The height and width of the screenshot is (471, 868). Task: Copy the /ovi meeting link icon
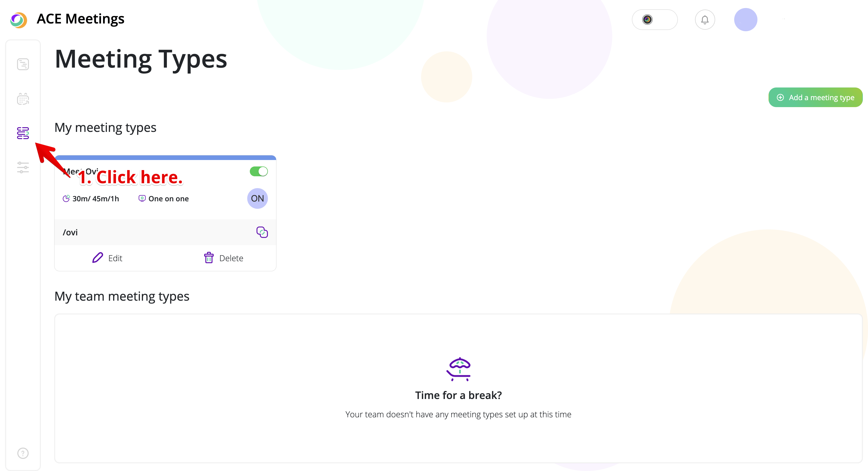click(x=262, y=232)
